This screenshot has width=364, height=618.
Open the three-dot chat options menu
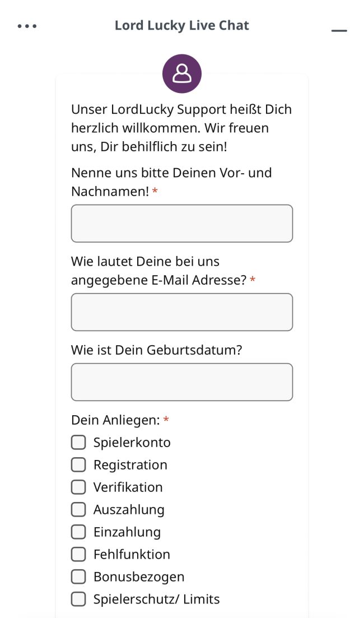click(x=27, y=26)
